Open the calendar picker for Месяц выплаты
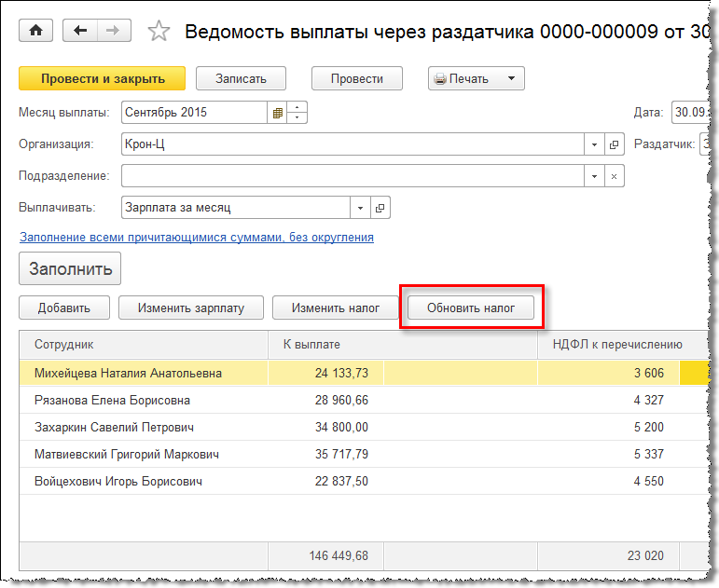 (x=277, y=113)
